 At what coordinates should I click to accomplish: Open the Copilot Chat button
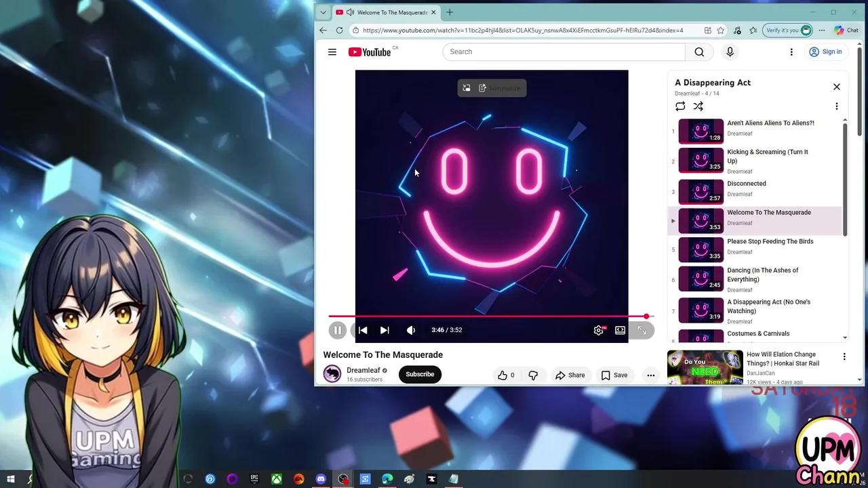coord(846,30)
